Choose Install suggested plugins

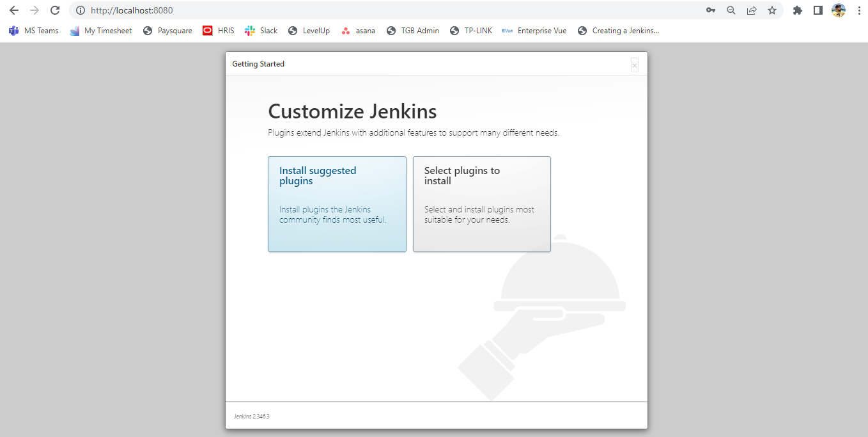[337, 203]
